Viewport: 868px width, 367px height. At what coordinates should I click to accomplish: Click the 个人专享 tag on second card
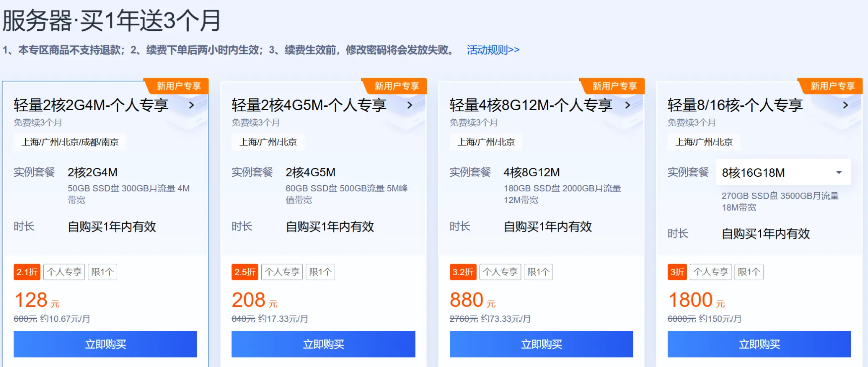coord(282,272)
